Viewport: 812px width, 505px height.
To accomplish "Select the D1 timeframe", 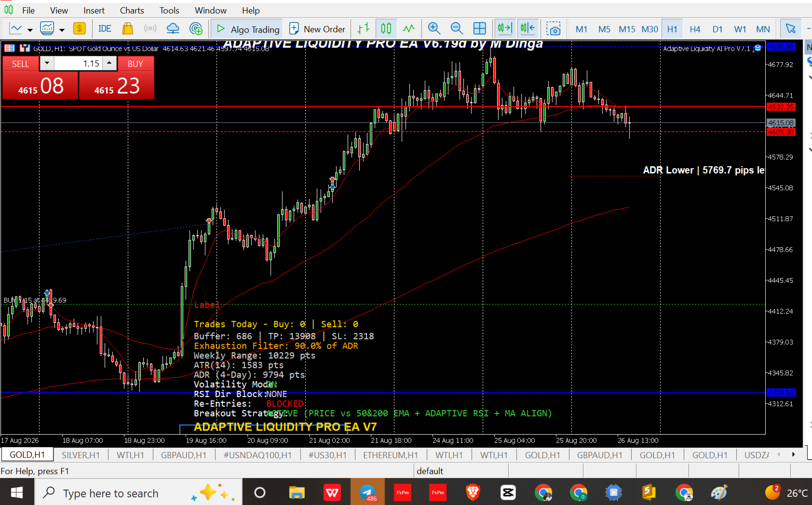I will [x=717, y=29].
